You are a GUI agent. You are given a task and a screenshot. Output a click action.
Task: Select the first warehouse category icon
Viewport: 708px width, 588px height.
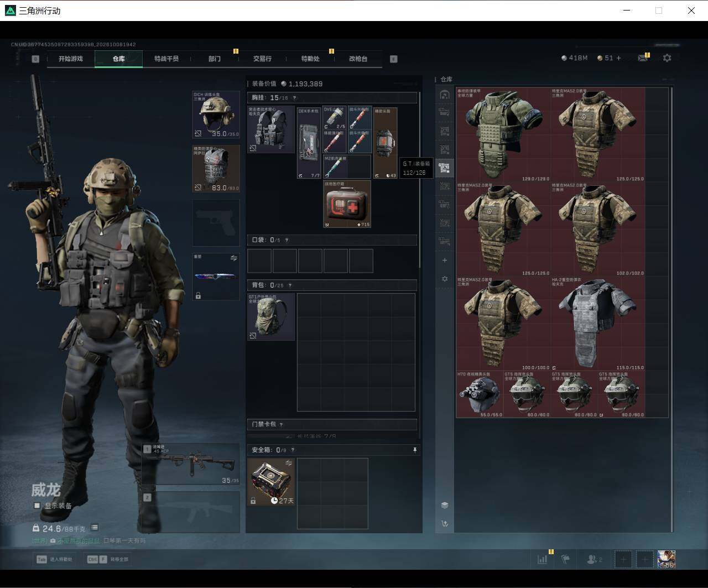[x=445, y=94]
